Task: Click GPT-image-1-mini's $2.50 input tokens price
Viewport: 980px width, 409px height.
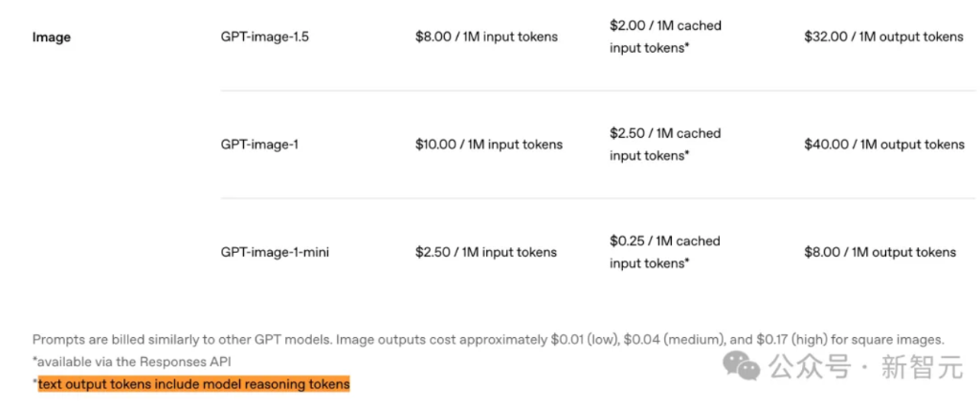Action: (x=485, y=253)
